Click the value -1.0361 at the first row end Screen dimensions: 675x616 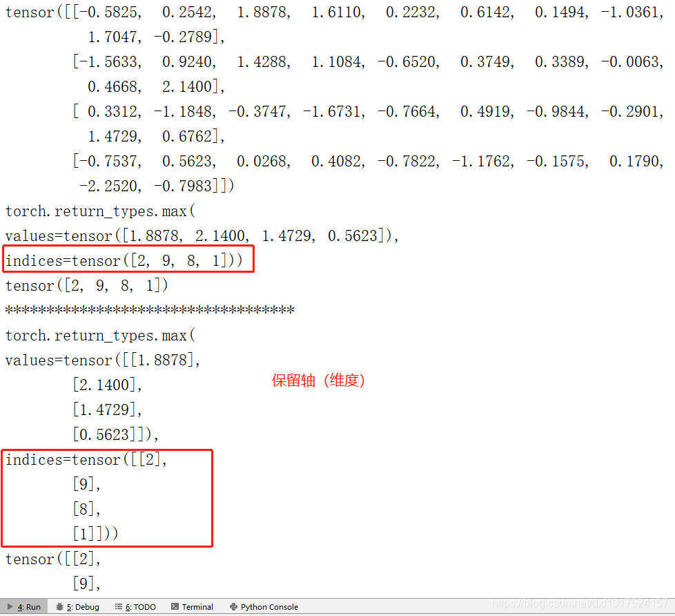631,12
